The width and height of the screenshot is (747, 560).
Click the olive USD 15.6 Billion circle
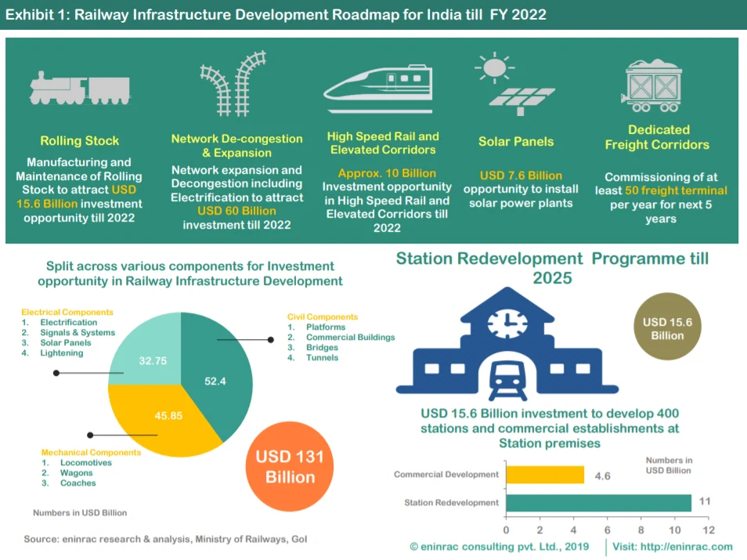(x=663, y=329)
